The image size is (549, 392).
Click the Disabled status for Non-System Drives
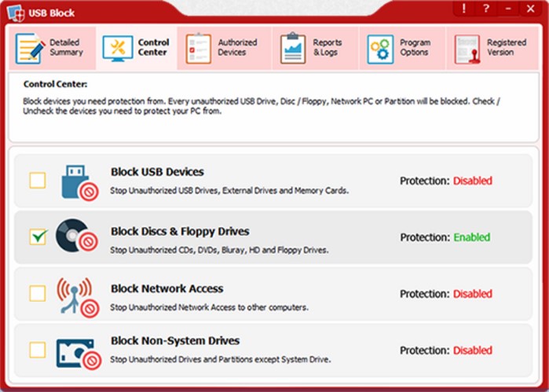(473, 350)
